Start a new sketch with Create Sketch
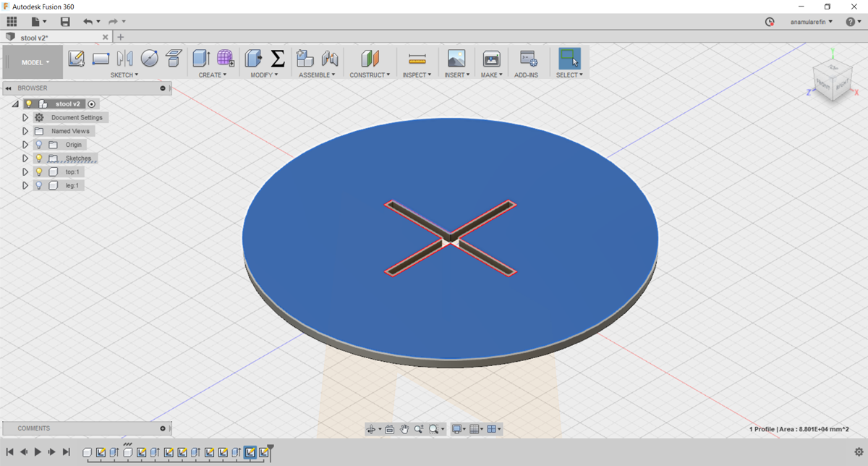 (x=76, y=59)
